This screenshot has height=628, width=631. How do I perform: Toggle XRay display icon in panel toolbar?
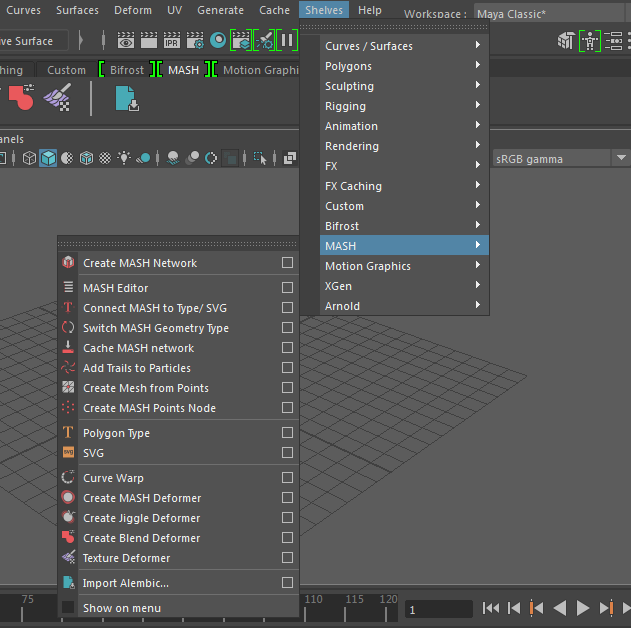[289, 158]
